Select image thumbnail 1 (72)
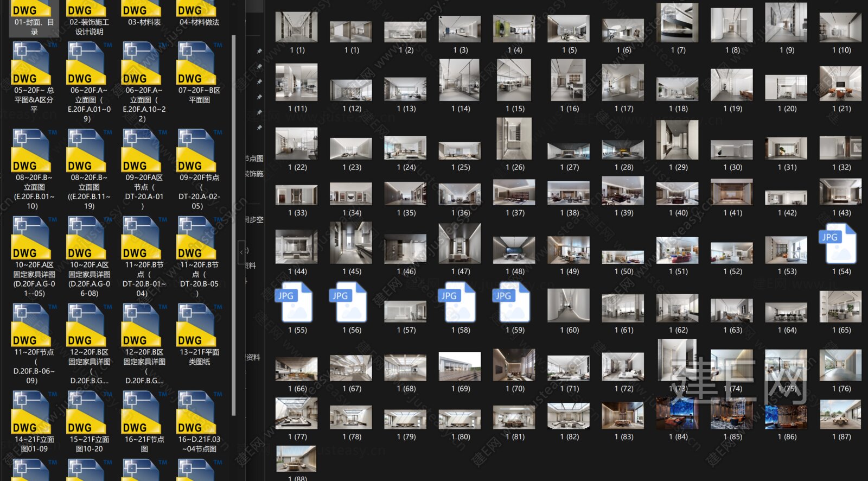This screenshot has height=481, width=868. (x=623, y=366)
